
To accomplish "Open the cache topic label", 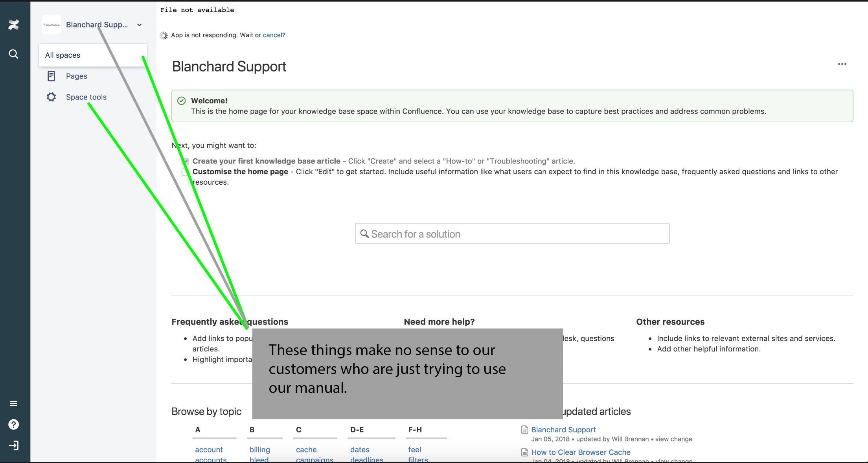I will [306, 450].
